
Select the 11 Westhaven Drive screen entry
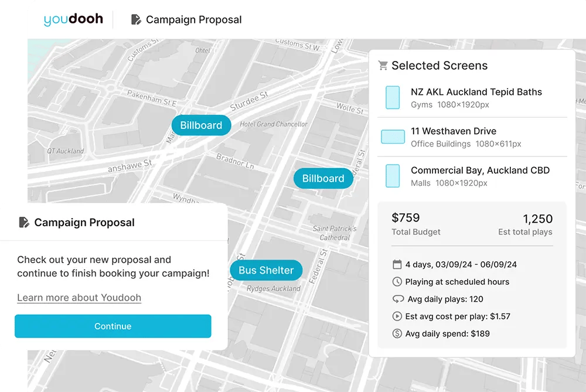(453, 131)
